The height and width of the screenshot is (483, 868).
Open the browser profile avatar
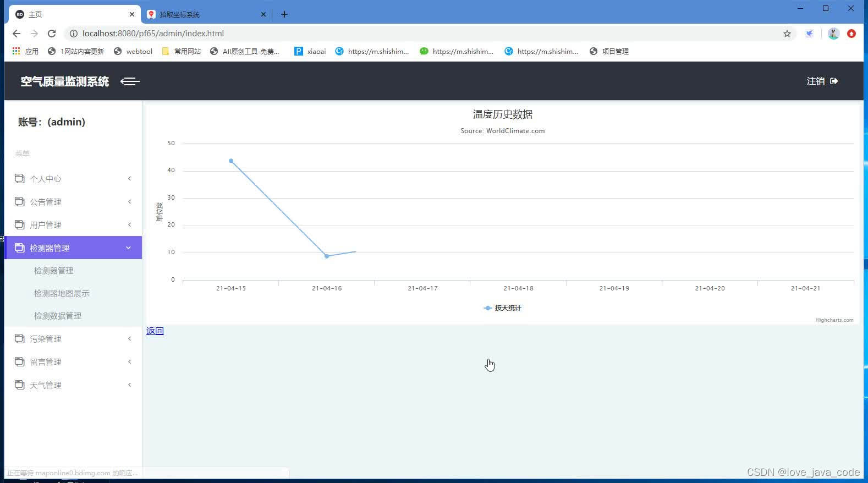(x=833, y=34)
